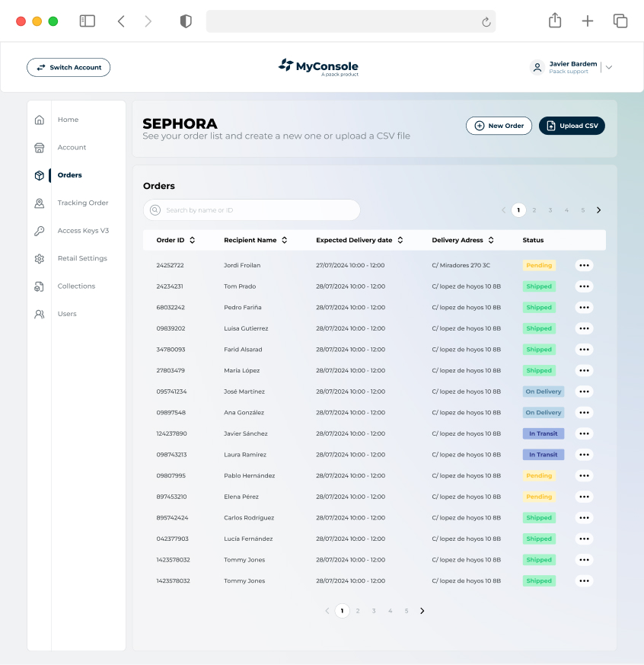Go to next page using bottom arrow
Image resolution: width=644 pixels, height=665 pixels.
(422, 611)
